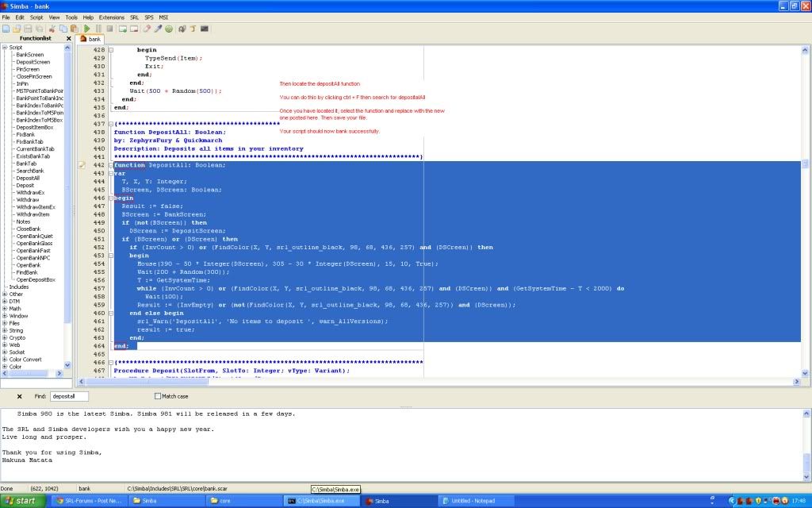812x508 pixels.
Task: Click the Paste clipboard toolbar icon
Action: coord(73,29)
